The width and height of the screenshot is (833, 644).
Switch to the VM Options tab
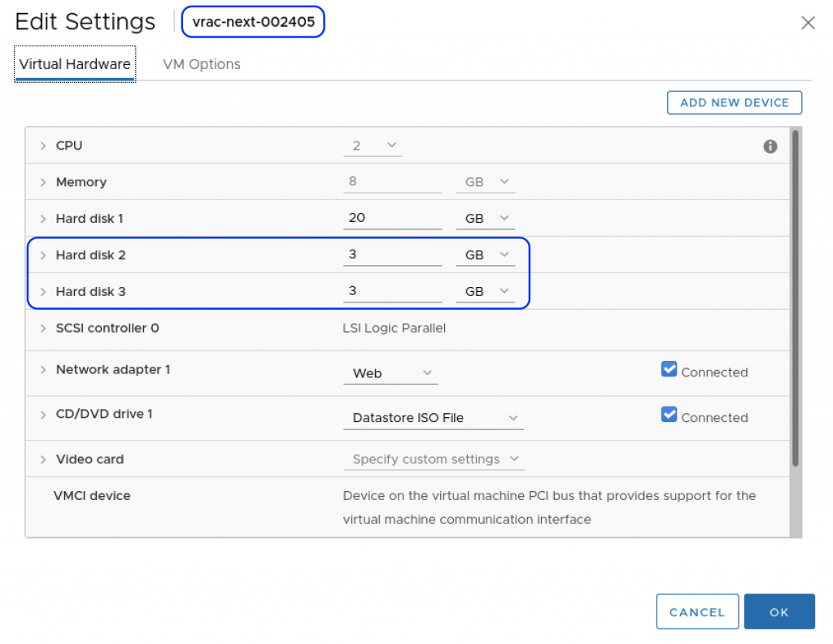tap(202, 64)
